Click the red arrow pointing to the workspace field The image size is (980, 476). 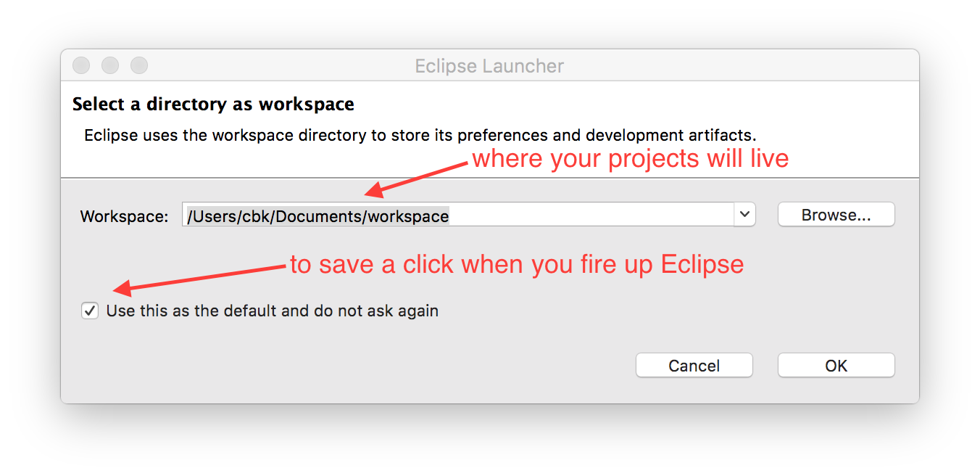[417, 178]
